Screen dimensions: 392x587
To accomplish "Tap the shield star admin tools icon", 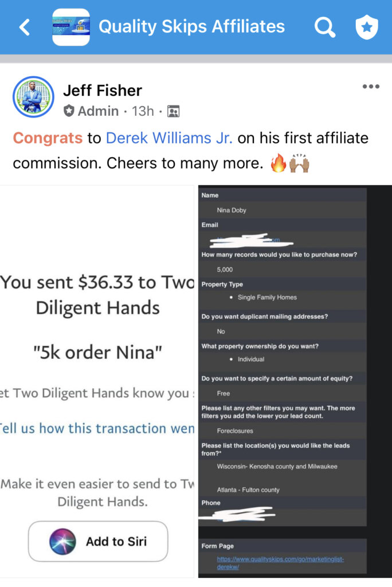I will tap(367, 28).
